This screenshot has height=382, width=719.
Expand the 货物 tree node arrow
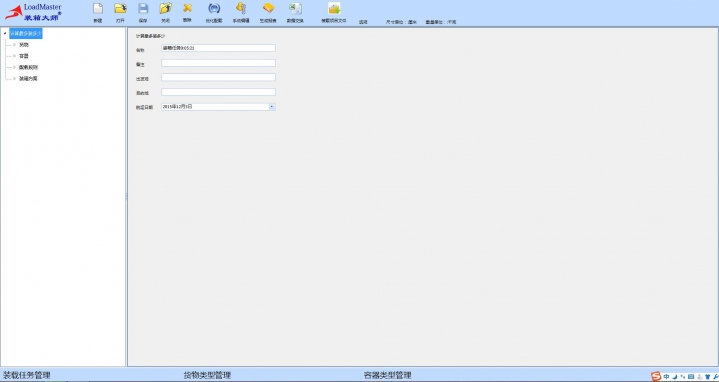pos(15,44)
